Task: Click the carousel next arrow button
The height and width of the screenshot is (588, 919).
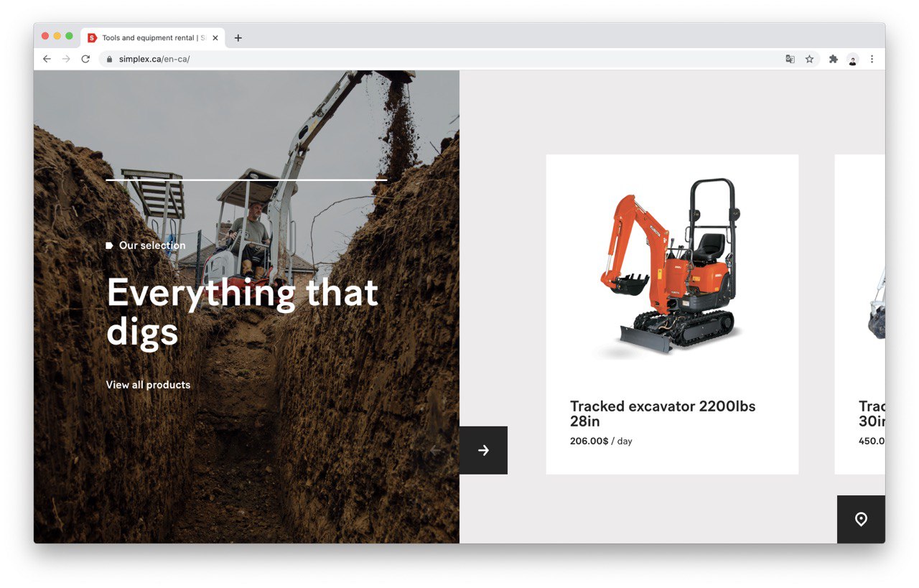Action: pyautogui.click(x=483, y=450)
